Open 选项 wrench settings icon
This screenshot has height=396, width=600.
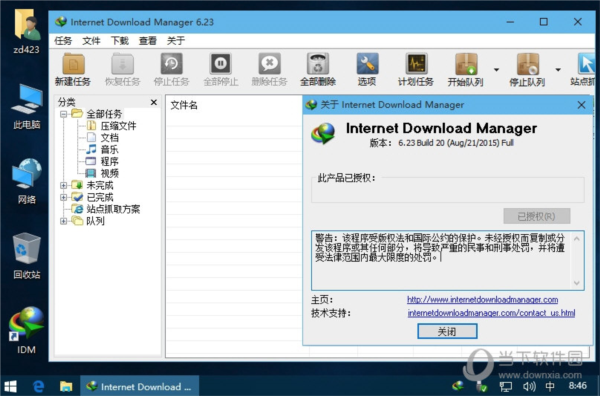point(367,64)
